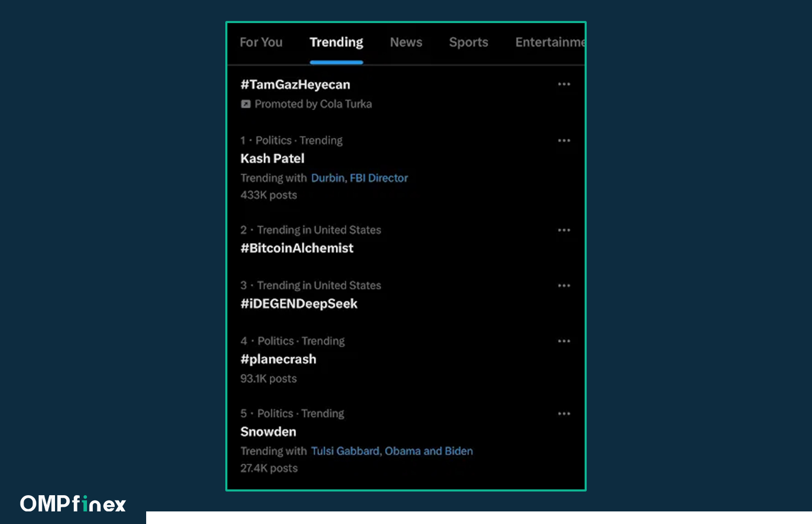Select the Trending tab
The height and width of the screenshot is (524, 812).
336,42
